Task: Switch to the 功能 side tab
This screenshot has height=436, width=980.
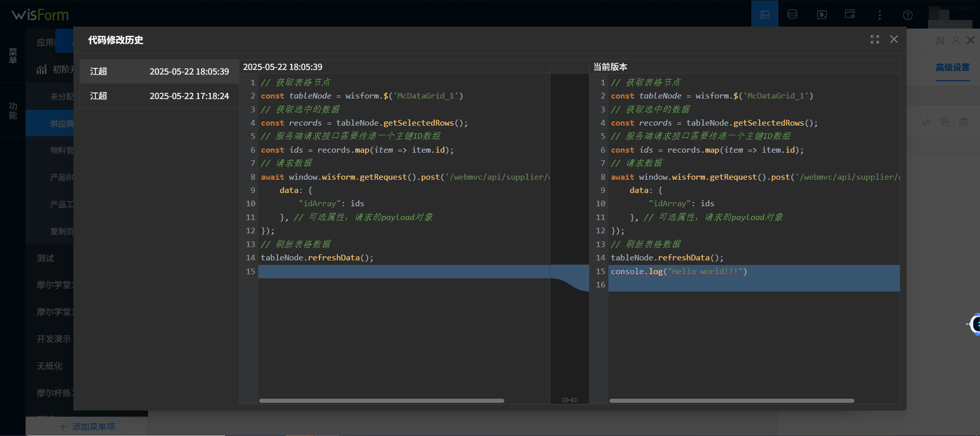Action: click(13, 110)
